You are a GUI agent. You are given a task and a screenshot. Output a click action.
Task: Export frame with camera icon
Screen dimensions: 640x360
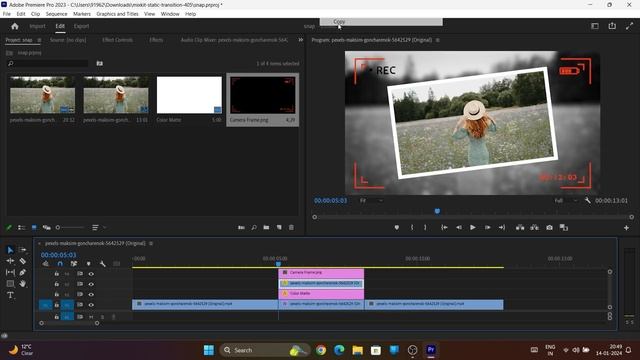pyautogui.click(x=549, y=228)
